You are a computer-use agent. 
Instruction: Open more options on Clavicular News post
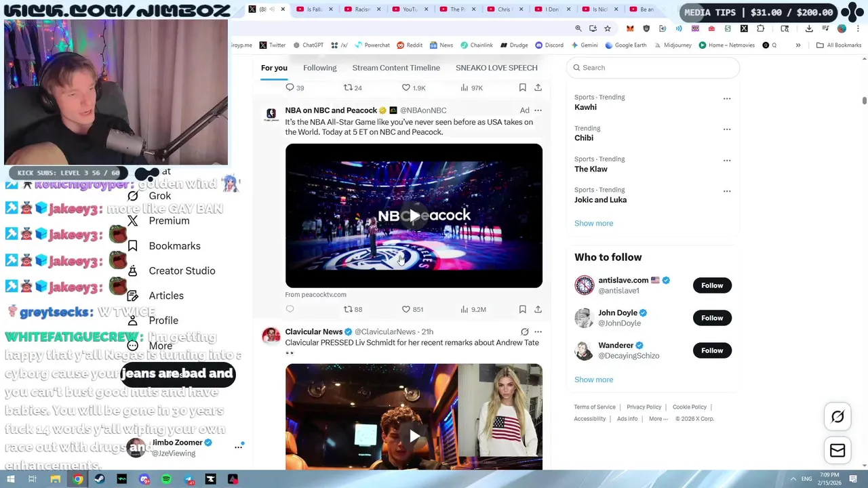538,332
